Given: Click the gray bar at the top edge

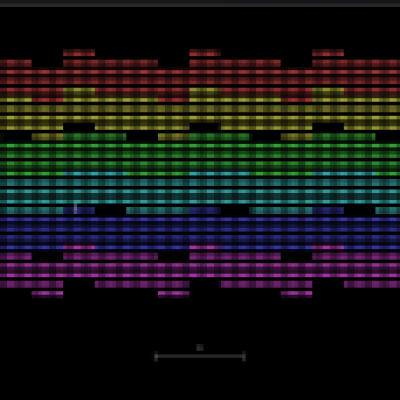Looking at the screenshot, I should pyautogui.click(x=200, y=3).
